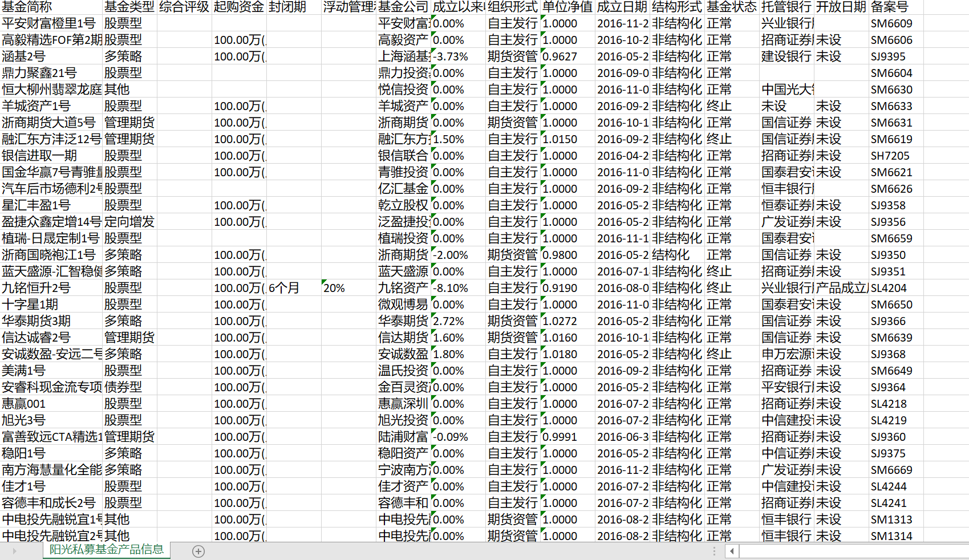Screen dimensions: 969x560
Task: Click the floating fee cell 20%
Action: click(x=334, y=288)
